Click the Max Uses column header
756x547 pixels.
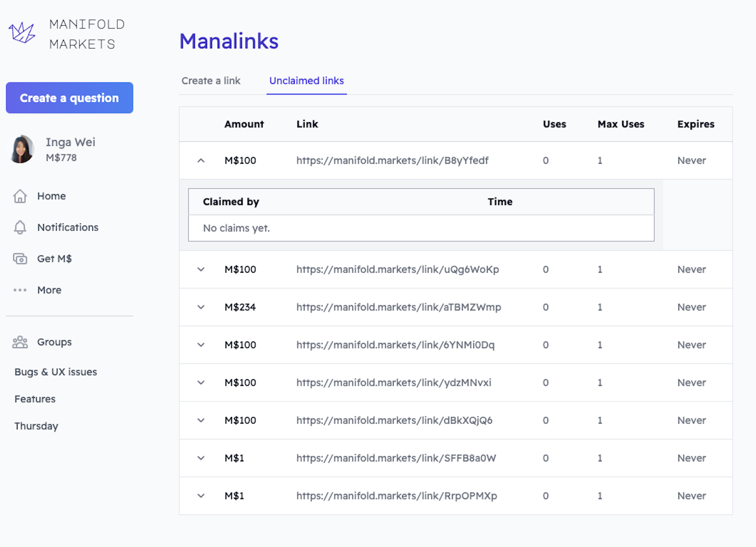coord(621,124)
